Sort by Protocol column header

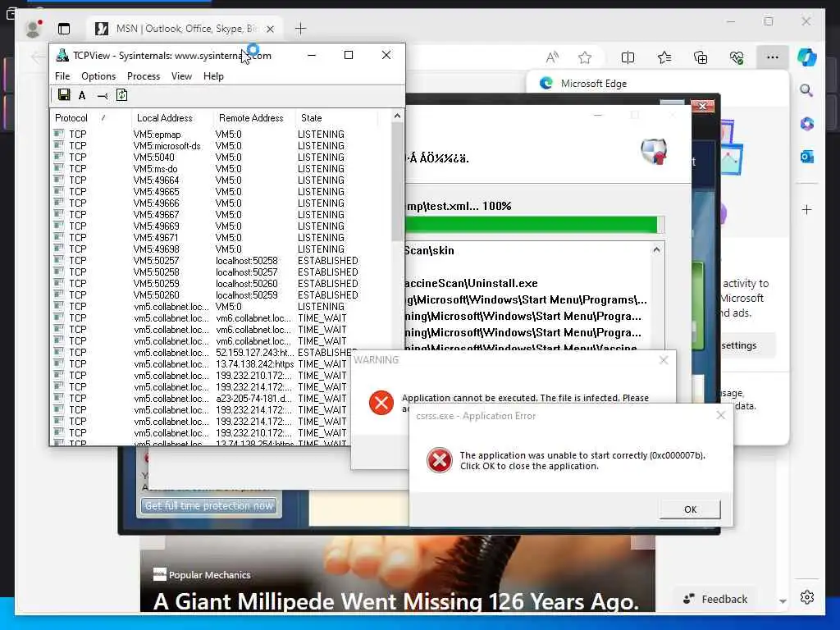pyautogui.click(x=90, y=118)
